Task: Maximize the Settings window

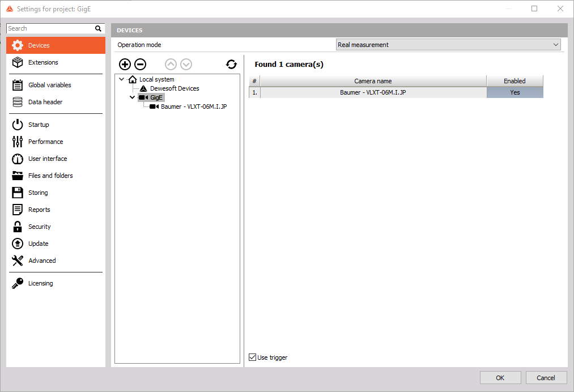Action: [x=534, y=8]
